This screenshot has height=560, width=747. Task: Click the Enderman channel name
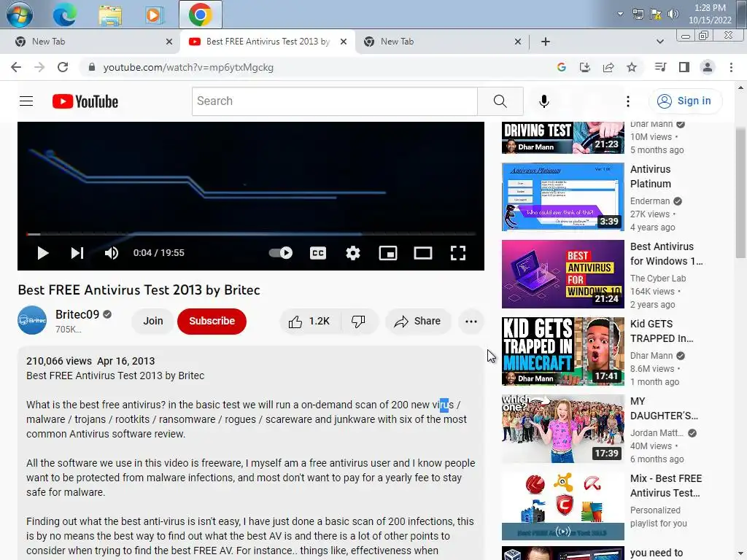(x=650, y=201)
